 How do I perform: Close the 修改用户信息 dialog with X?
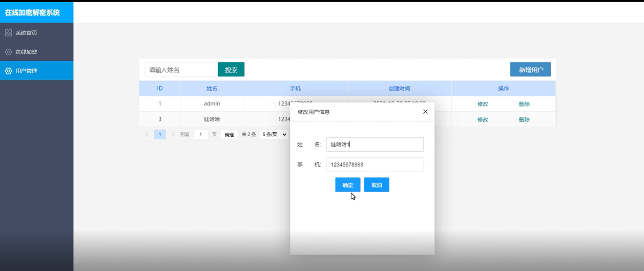[425, 112]
